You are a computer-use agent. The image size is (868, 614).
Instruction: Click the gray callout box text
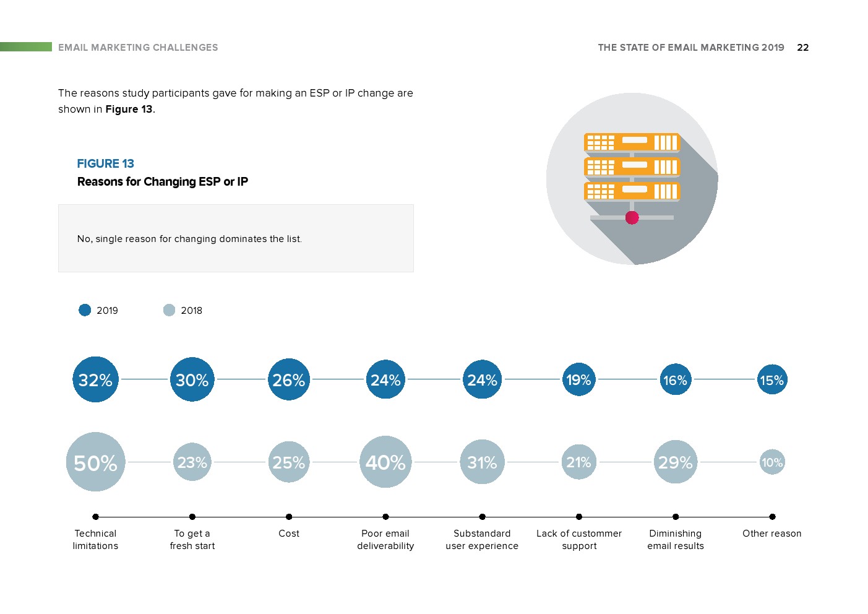[x=189, y=239]
